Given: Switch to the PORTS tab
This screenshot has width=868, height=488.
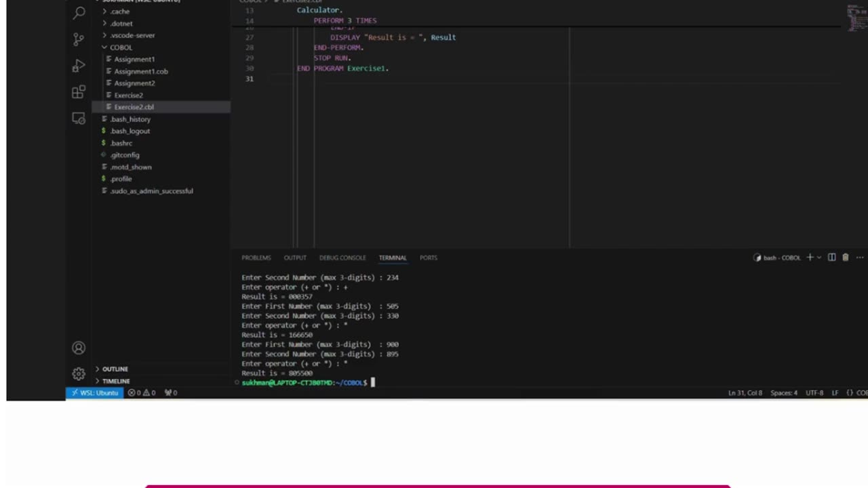Looking at the screenshot, I should (x=429, y=258).
